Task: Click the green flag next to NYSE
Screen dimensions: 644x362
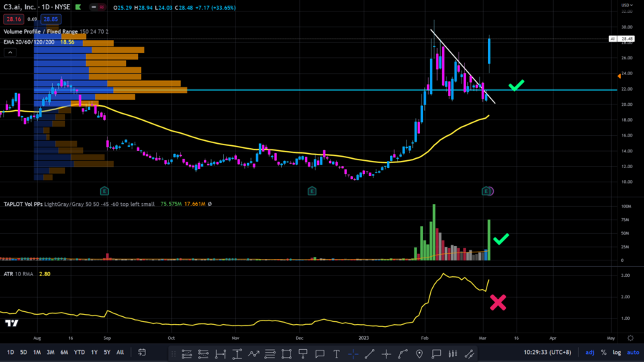Action: click(x=77, y=7)
